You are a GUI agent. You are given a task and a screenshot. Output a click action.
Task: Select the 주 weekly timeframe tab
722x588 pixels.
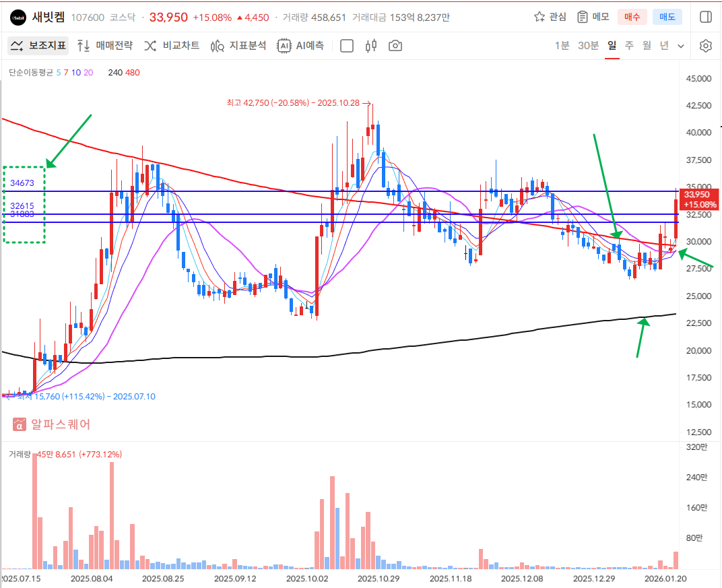coord(629,46)
